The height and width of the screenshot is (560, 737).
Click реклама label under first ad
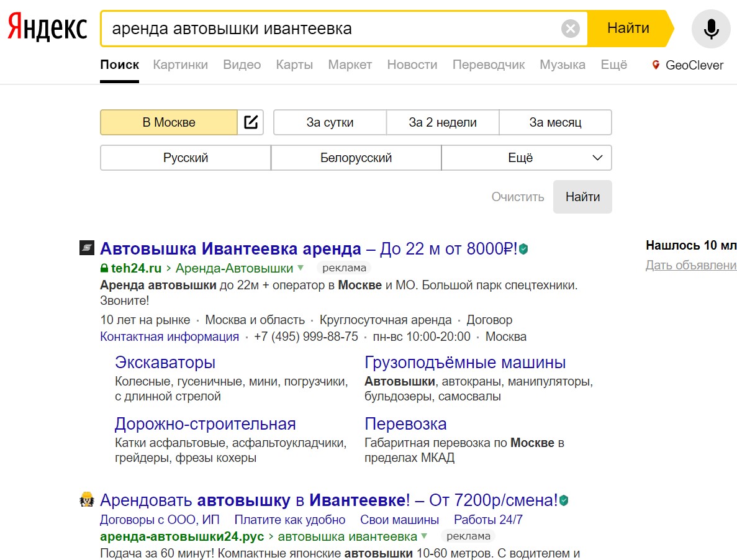coord(344,268)
